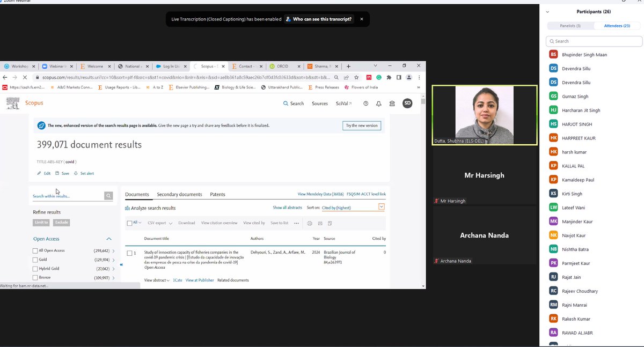Open the Press Releases bookmark
This screenshot has width=644, height=347.
(324, 87)
